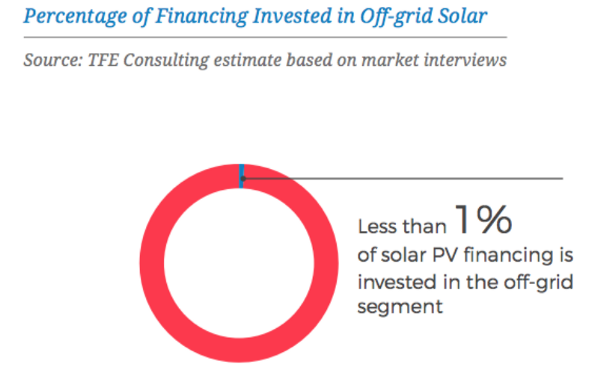Click the dark callout dot on the blue slice
Viewport: 600px width, 381px height.
(243, 179)
